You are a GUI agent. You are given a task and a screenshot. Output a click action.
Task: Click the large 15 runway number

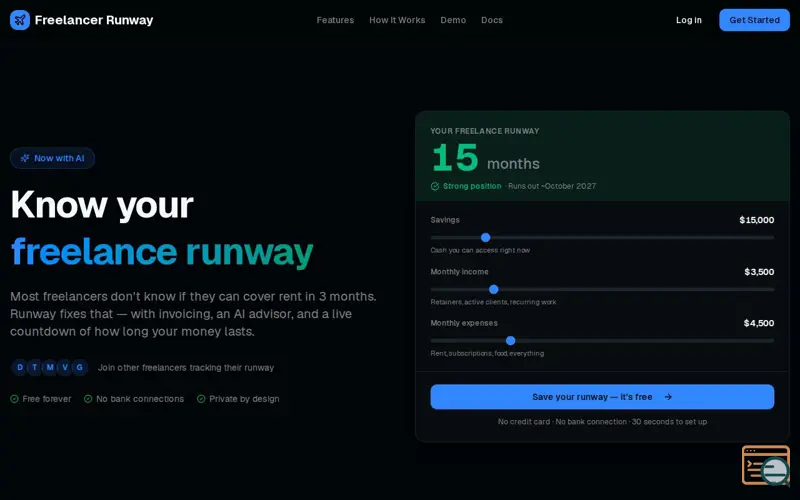coord(455,158)
